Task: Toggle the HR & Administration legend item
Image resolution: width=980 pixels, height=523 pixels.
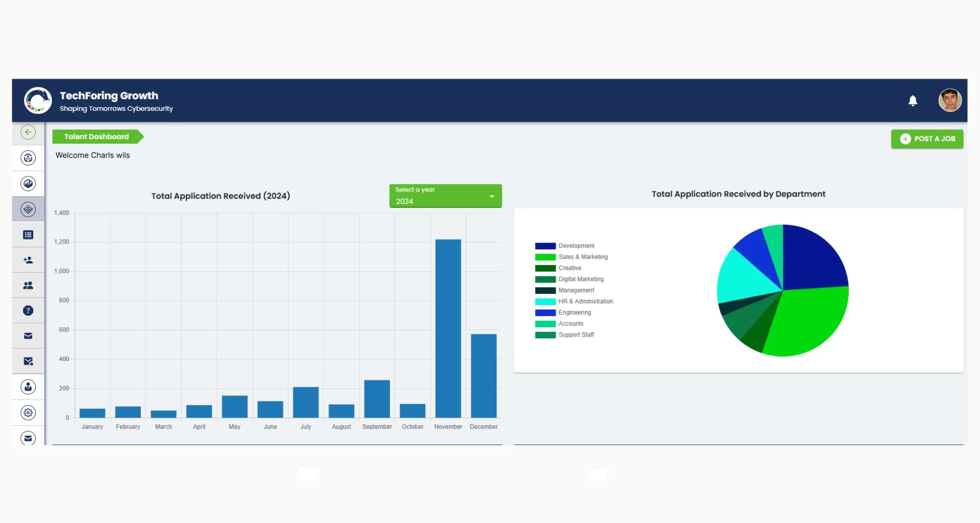Action: (574, 301)
